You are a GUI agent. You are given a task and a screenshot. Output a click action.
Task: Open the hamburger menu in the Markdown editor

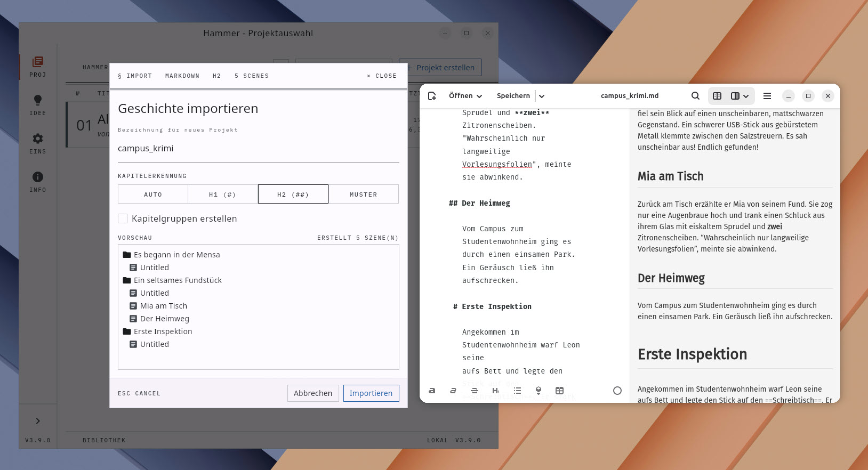(767, 96)
